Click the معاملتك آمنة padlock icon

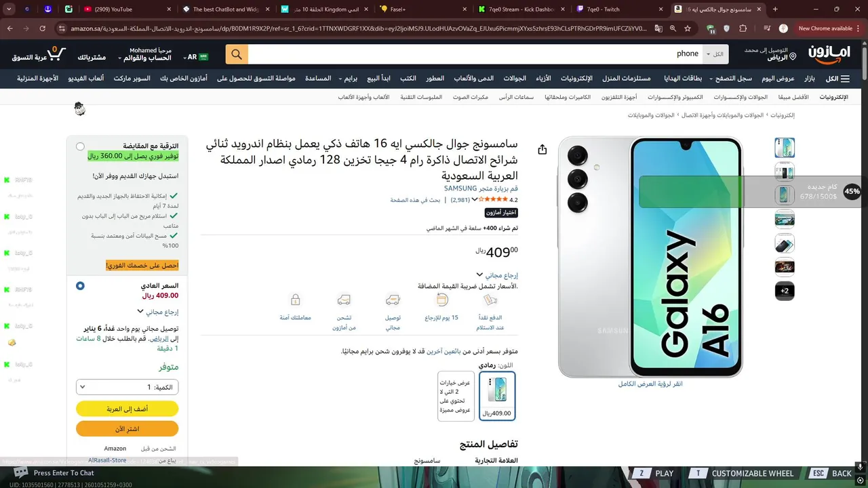(295, 299)
